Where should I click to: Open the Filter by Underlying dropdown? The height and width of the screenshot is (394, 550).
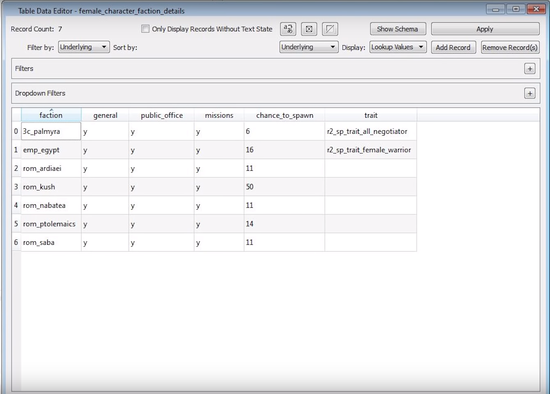pos(84,47)
